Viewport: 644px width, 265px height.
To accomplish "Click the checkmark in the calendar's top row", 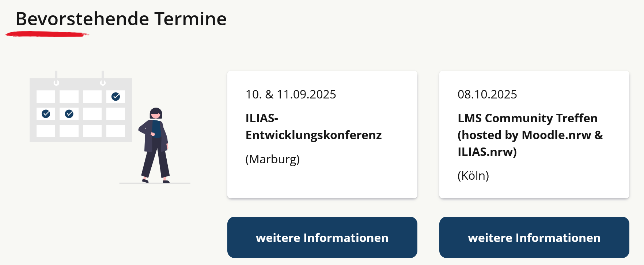I will 115,97.
